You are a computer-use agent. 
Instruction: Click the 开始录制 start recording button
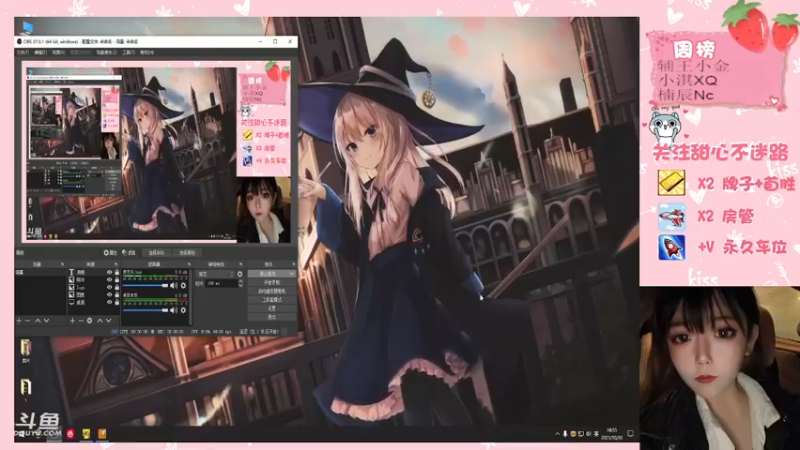[x=271, y=282]
